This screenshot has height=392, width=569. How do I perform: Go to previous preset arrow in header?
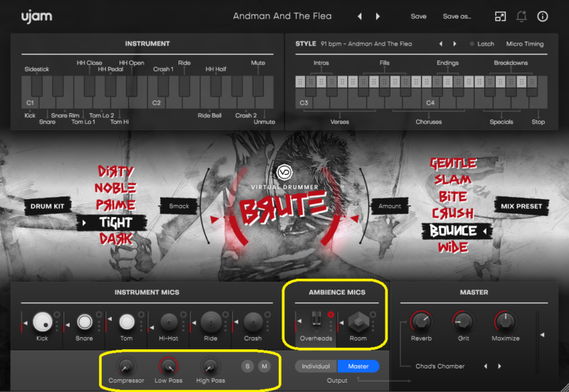click(360, 16)
